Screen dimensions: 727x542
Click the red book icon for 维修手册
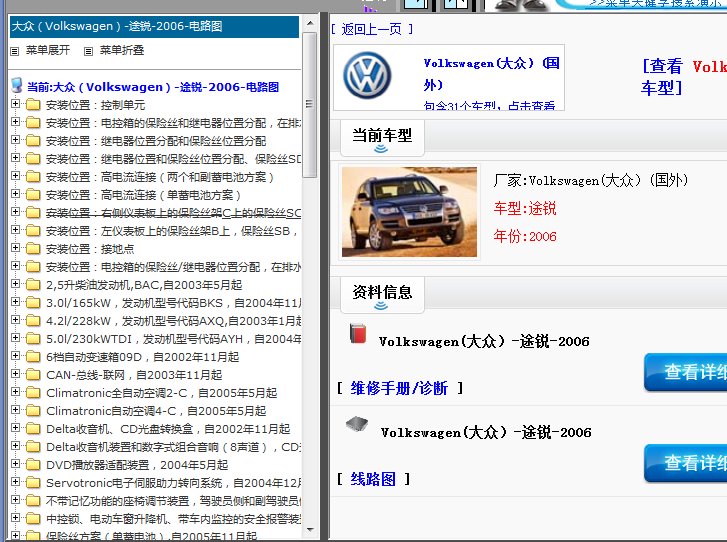click(x=358, y=333)
